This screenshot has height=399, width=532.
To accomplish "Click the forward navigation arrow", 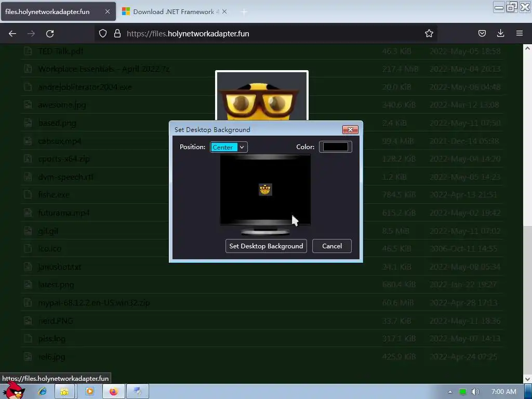I will pos(31,34).
